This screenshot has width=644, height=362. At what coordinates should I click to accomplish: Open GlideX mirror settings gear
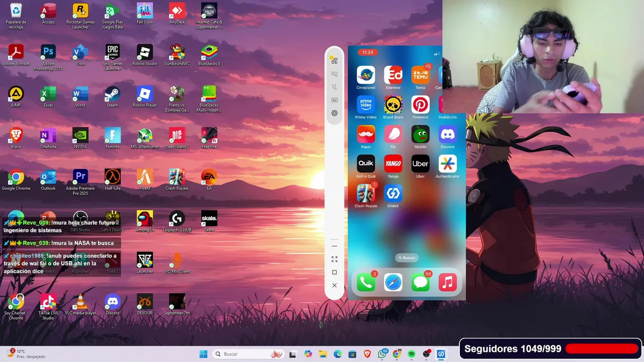(334, 113)
